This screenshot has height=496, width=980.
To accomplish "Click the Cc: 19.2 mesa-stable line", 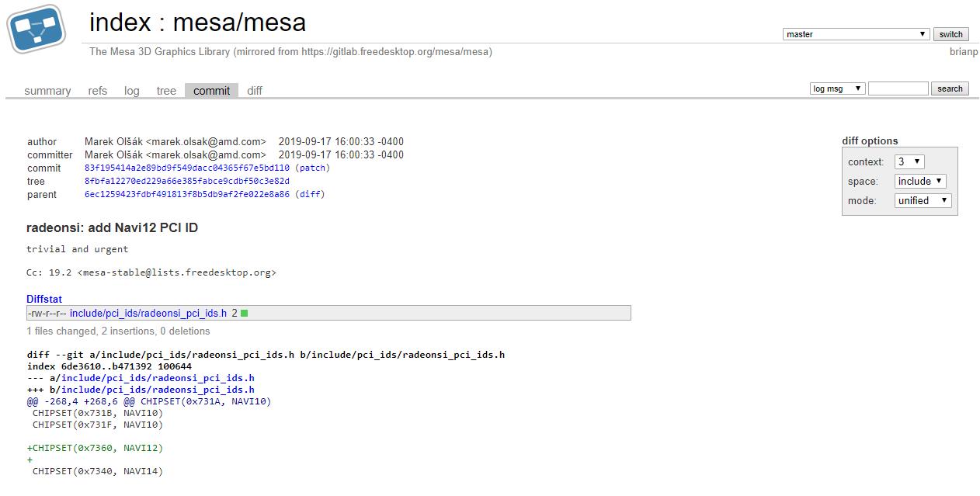I will (151, 272).
